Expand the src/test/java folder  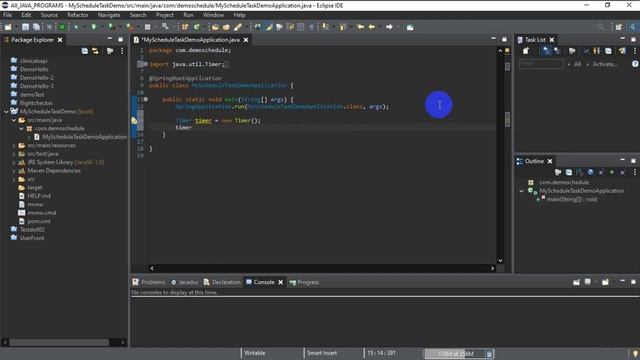coord(14,154)
